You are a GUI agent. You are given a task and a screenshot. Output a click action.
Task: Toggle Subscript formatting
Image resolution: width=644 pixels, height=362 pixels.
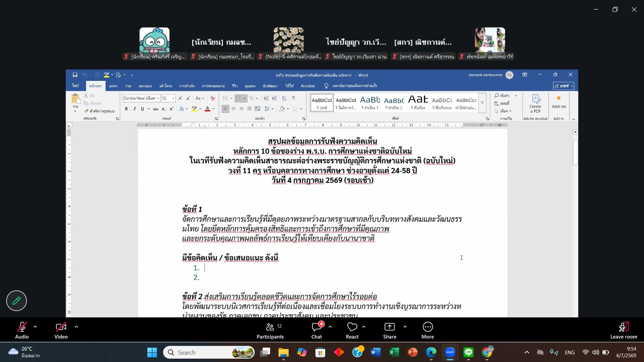click(x=163, y=109)
